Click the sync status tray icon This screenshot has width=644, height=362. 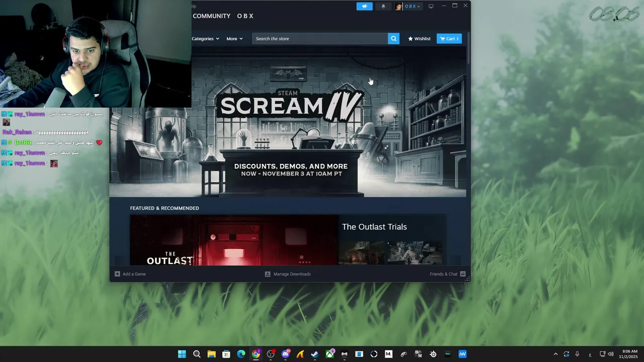(x=567, y=354)
